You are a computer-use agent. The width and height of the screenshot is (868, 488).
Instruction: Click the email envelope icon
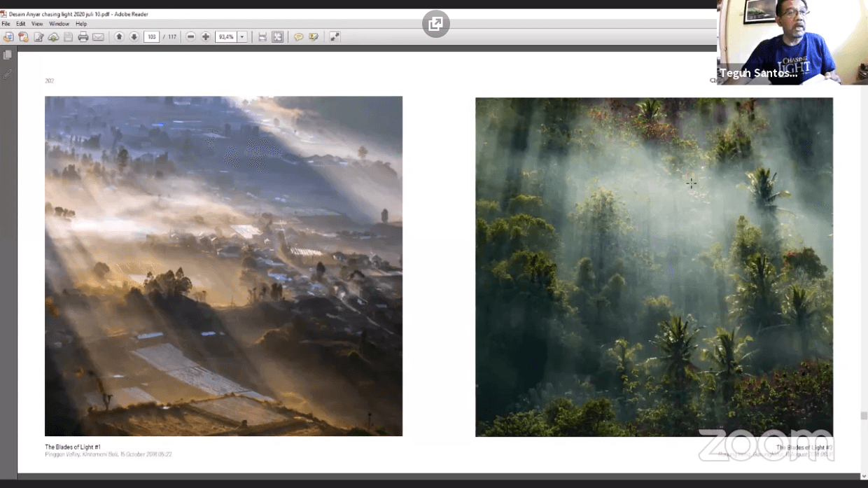[x=98, y=37]
